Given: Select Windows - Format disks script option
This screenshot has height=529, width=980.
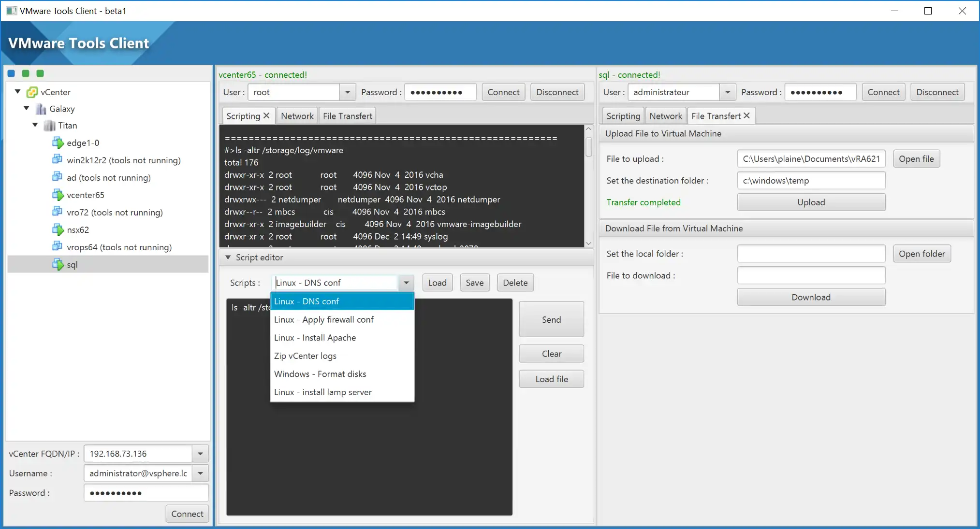Looking at the screenshot, I should [320, 373].
